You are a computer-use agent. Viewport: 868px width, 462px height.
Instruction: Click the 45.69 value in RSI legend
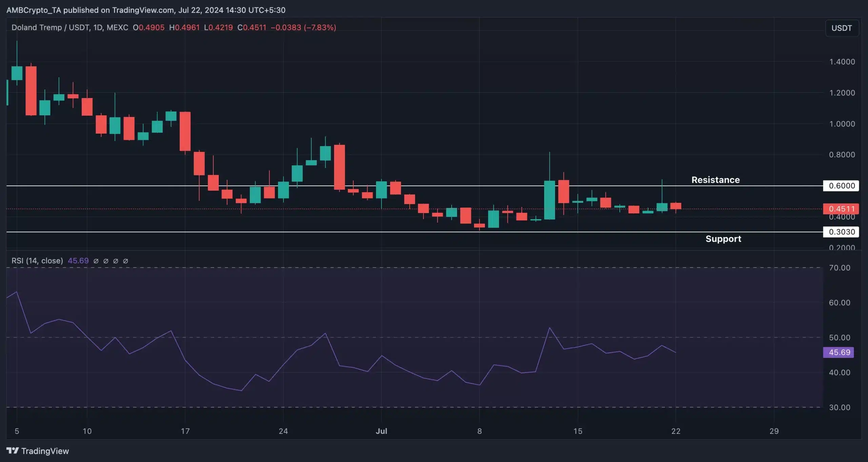[x=78, y=261]
